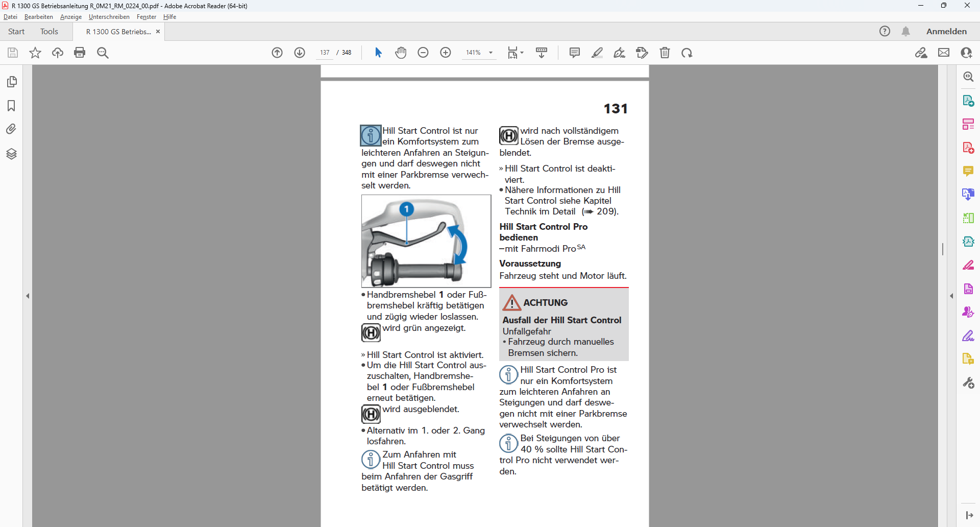Expand the right tools pane with bottom arrow
Image resolution: width=980 pixels, height=527 pixels.
click(969, 515)
